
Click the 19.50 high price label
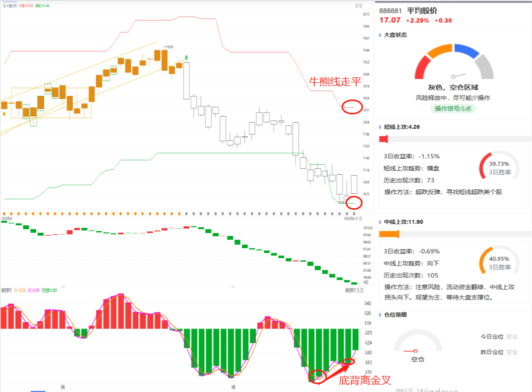pos(170,47)
